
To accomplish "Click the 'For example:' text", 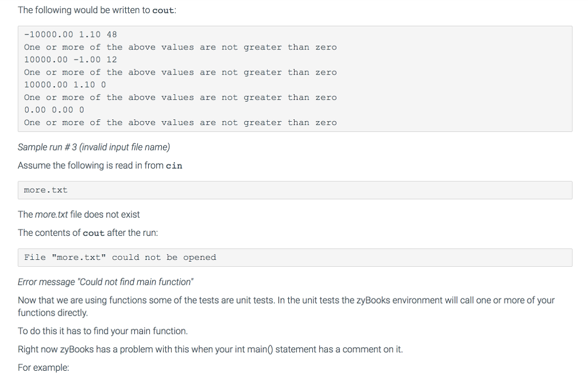I will (44, 368).
